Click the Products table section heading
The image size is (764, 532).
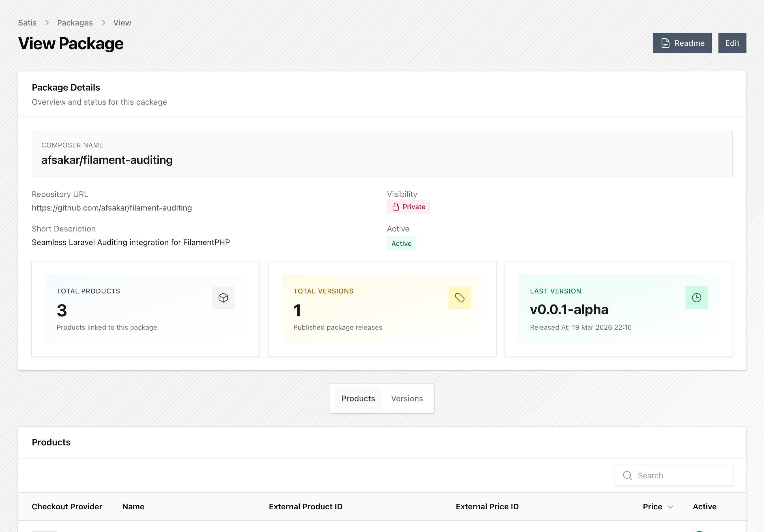tap(51, 443)
